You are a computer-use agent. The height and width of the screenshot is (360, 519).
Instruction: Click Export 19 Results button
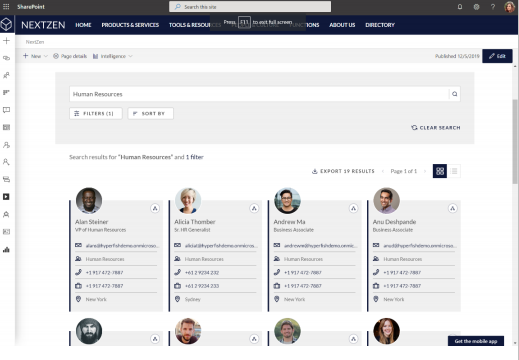click(x=343, y=171)
